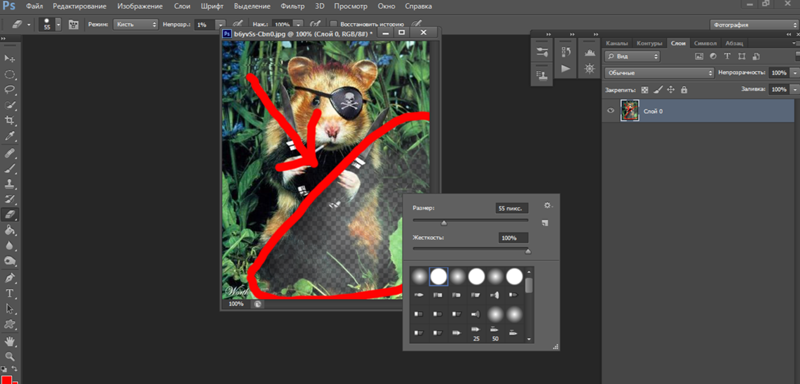800x384 pixels.
Task: Select the Move tool in the toolbox
Action: (10, 59)
